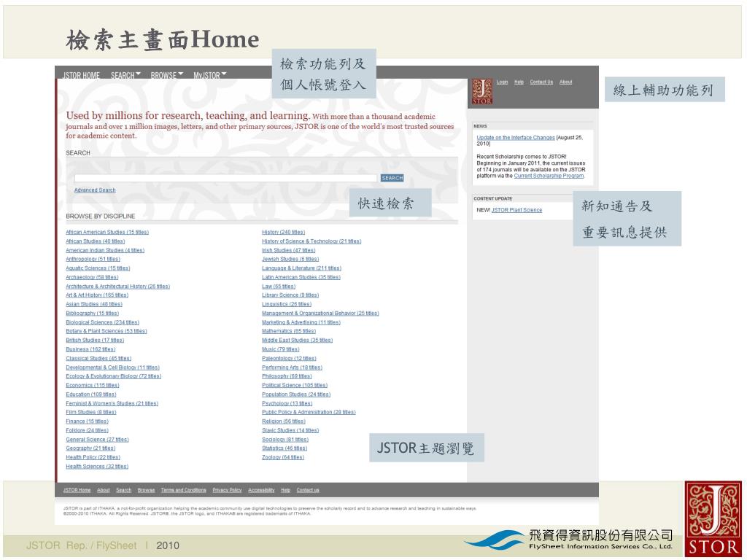Browse Language & Literature (211 titles)

click(x=301, y=268)
